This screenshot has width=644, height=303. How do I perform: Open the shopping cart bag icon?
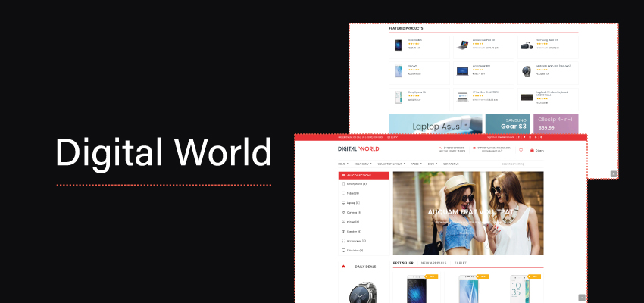[x=533, y=150]
